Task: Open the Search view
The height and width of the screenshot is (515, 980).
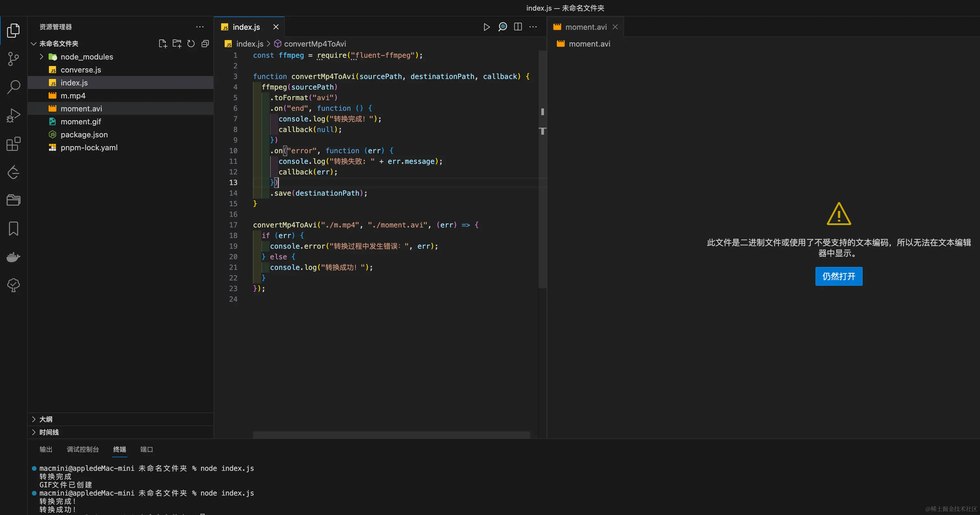Action: 13,87
